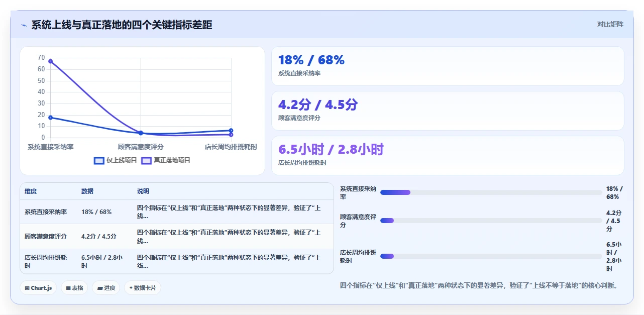Open the 4.2分 / 4.5分 data card

[x=448, y=111]
